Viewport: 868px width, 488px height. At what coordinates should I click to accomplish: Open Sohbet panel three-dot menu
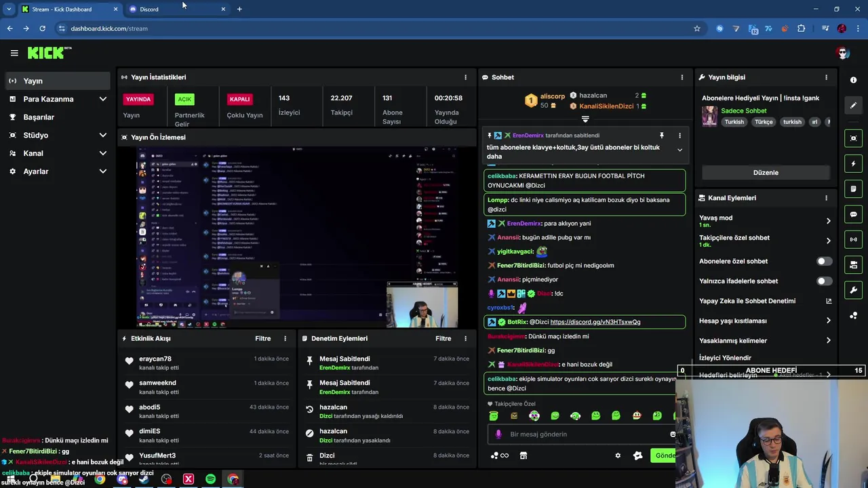point(682,77)
